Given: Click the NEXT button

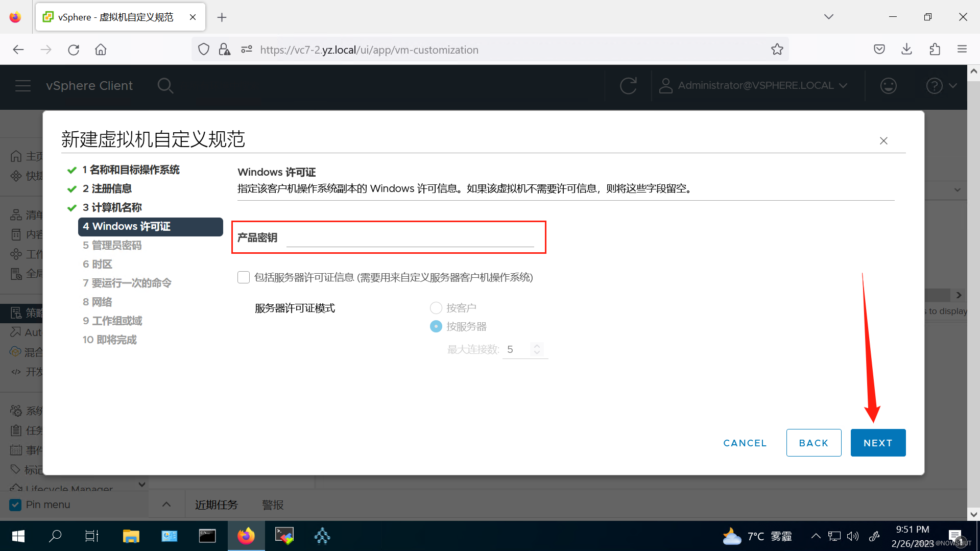Looking at the screenshot, I should 877,442.
